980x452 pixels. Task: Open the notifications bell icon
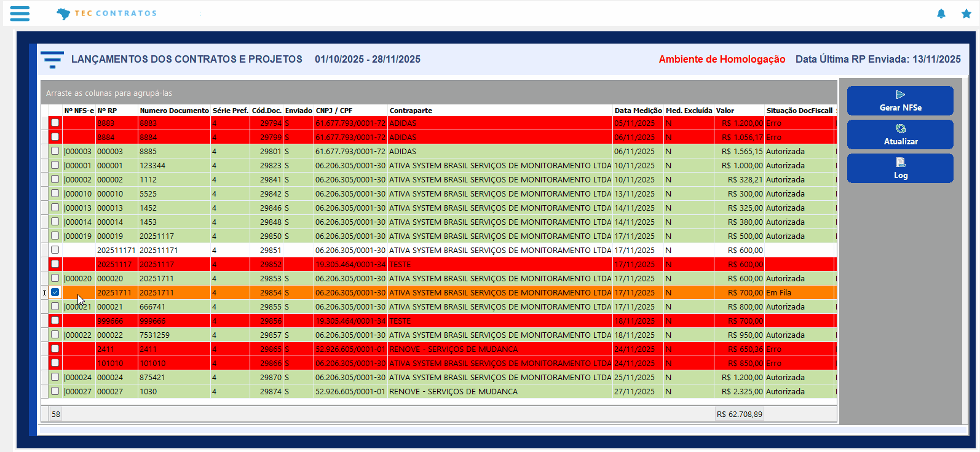point(941,14)
